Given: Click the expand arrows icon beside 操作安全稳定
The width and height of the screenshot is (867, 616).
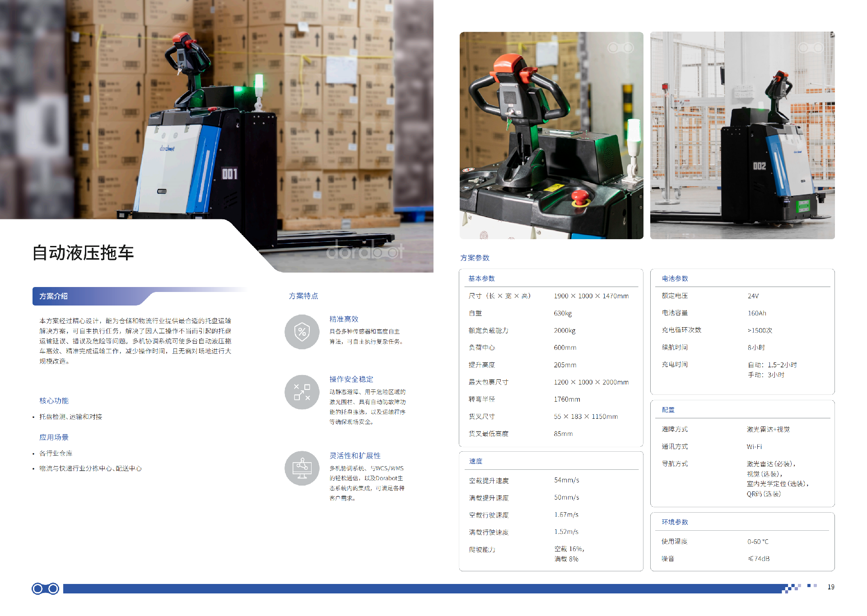Looking at the screenshot, I should 302,392.
